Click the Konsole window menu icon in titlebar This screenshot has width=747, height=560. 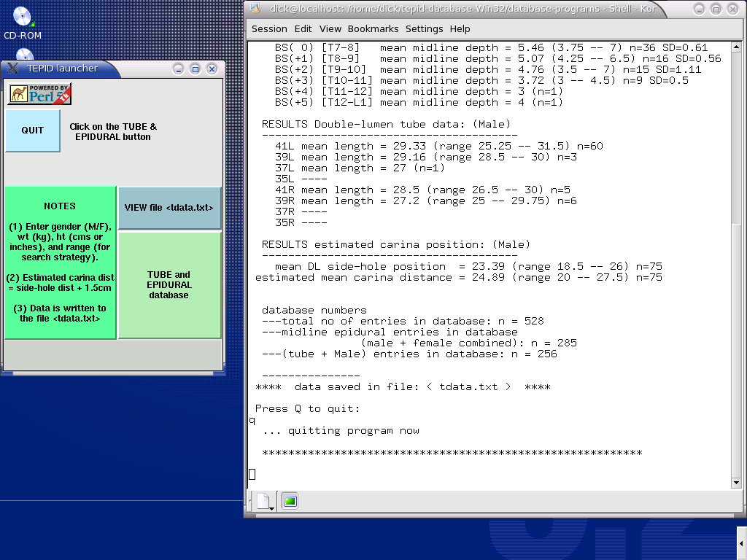point(255,9)
